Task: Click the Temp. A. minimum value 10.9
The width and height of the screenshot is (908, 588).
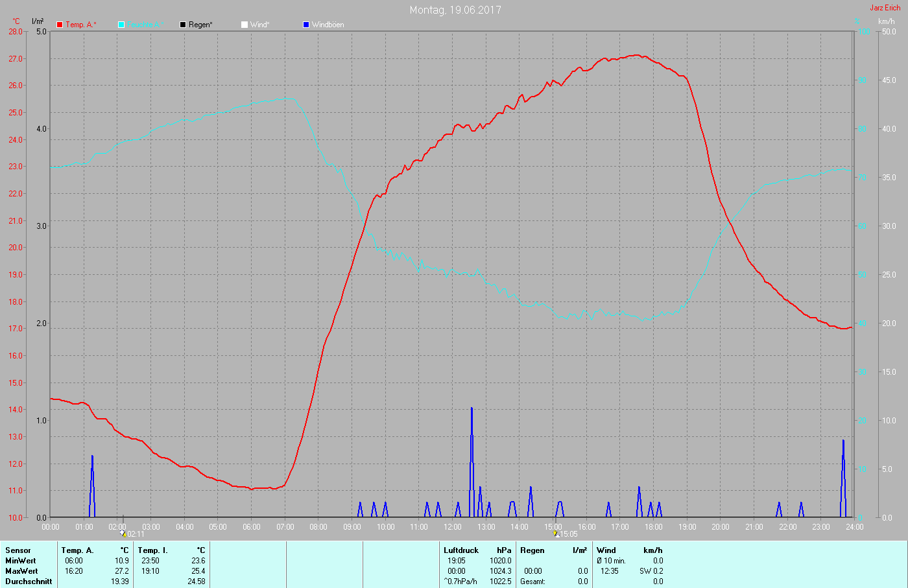Action: click(x=122, y=561)
